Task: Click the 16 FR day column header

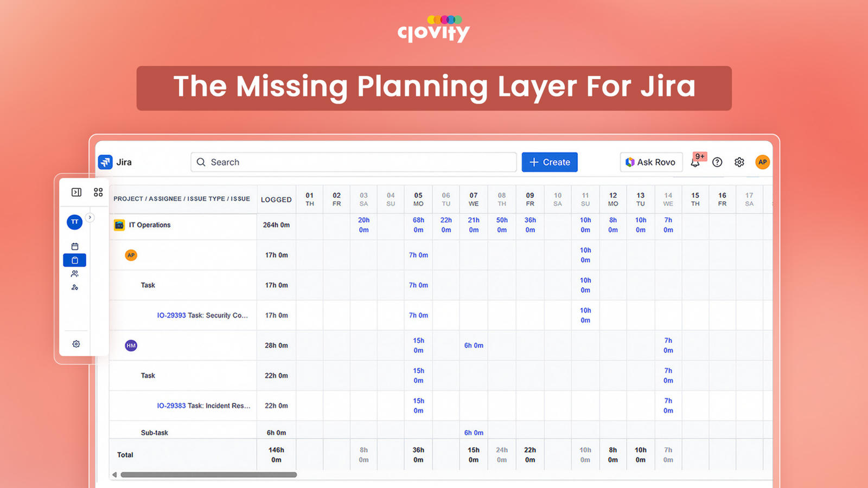Action: click(722, 200)
